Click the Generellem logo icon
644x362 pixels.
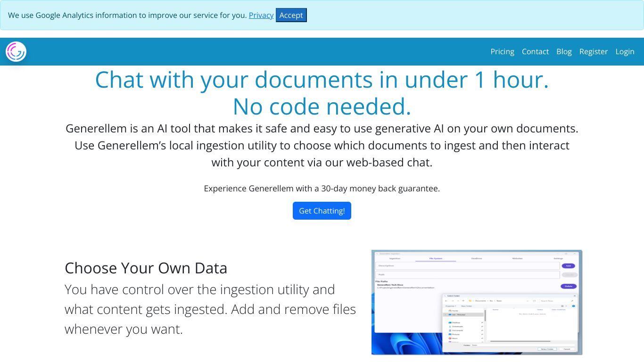pyautogui.click(x=16, y=52)
